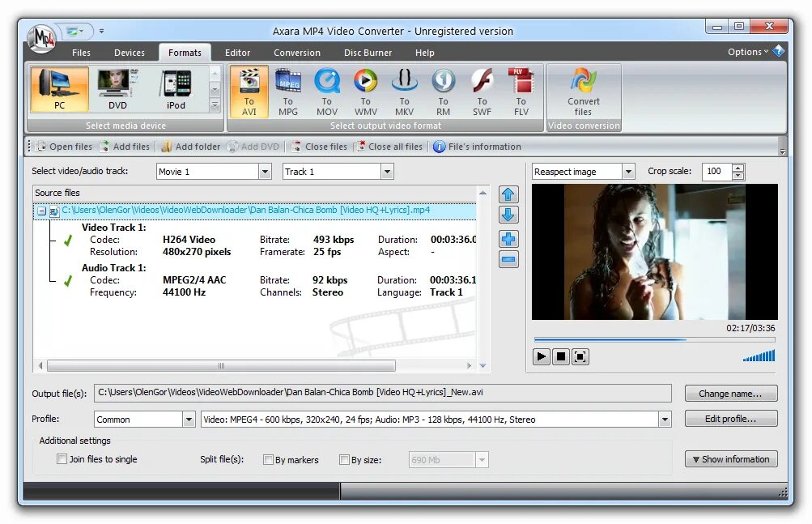Open quick access toolbar customize arrow
Image resolution: width=812 pixels, height=524 pixels.
pyautogui.click(x=101, y=31)
